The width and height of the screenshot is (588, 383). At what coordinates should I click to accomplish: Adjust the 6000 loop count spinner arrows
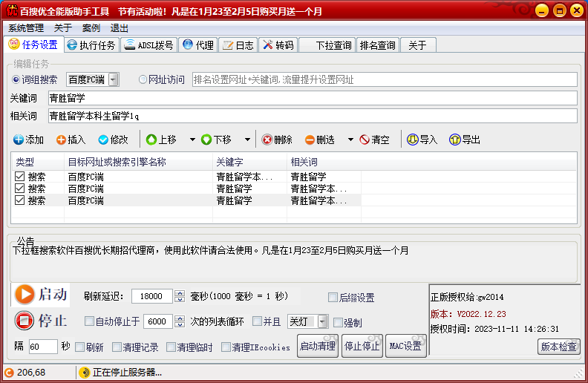coord(180,321)
